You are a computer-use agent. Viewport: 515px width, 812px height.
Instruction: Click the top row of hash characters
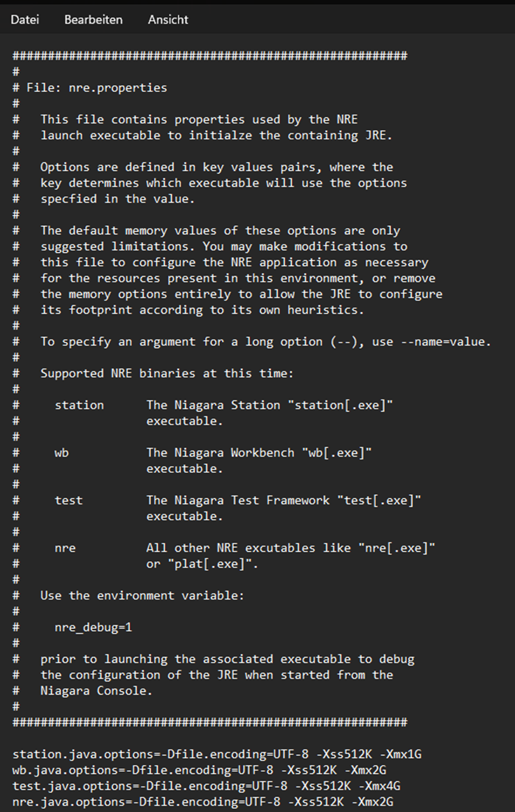pyautogui.click(x=209, y=56)
